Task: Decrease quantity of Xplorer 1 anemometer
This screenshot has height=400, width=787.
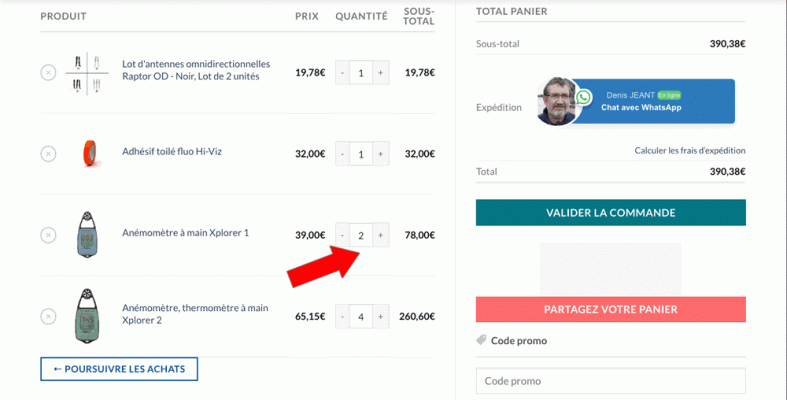Action: pos(342,235)
